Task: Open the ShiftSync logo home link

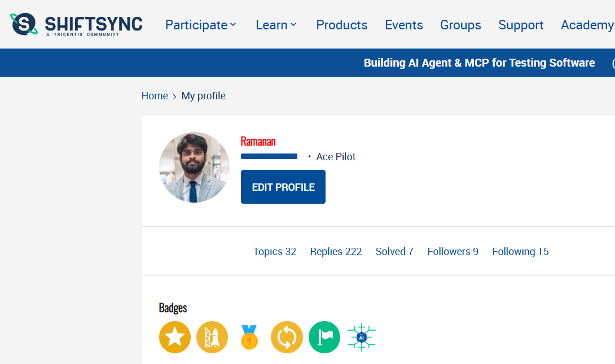Action: [76, 24]
